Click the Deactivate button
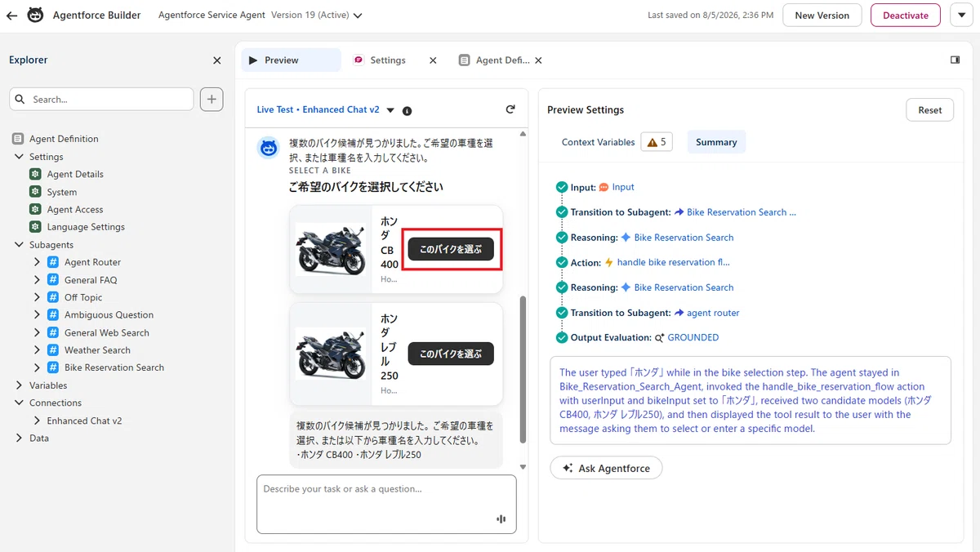Viewport: 980px width, 552px height. click(906, 15)
